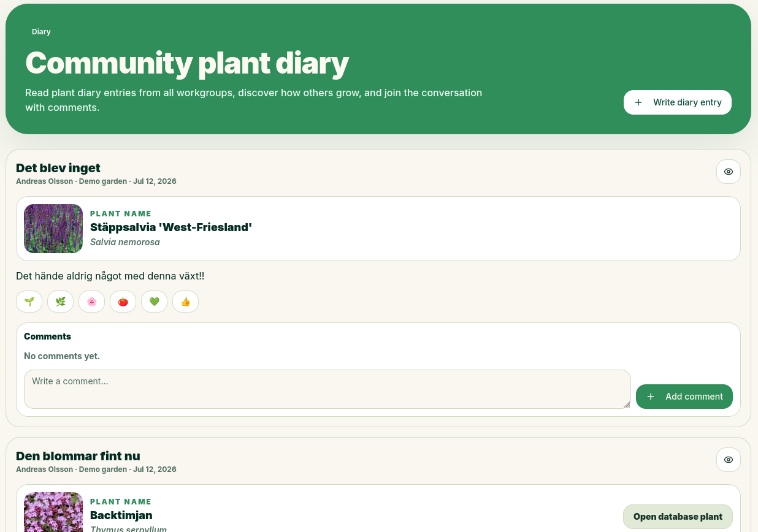Click the 'Comments' section heading

click(x=47, y=336)
